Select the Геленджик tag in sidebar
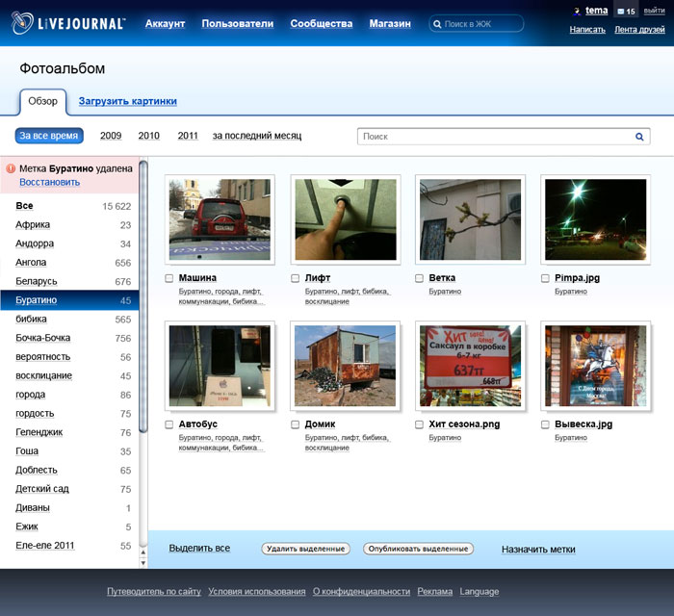The image size is (674, 616). (39, 432)
